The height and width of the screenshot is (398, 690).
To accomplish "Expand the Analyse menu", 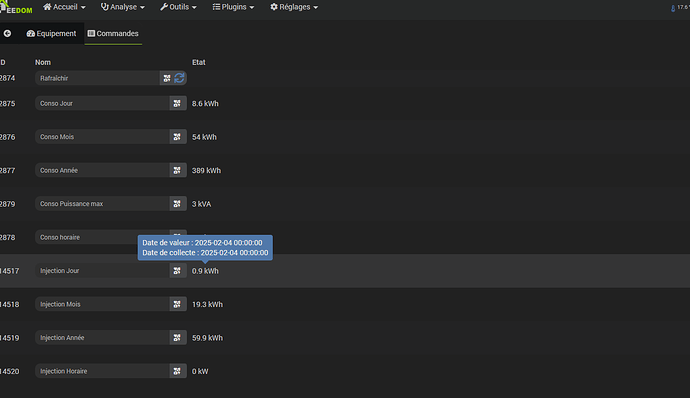I will point(122,7).
